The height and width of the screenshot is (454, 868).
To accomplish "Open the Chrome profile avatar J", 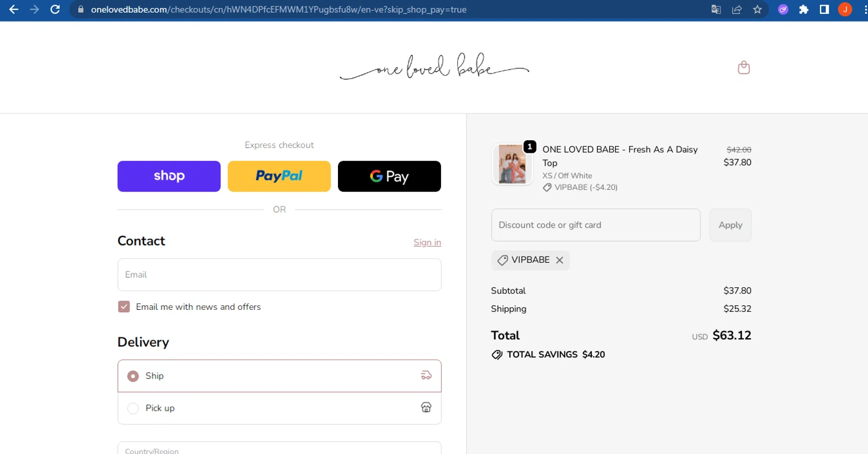I will click(x=845, y=9).
